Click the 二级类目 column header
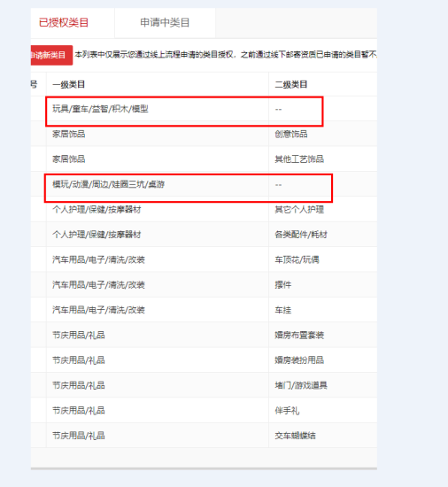Screen dimensions: 448x487 pyautogui.click(x=291, y=84)
